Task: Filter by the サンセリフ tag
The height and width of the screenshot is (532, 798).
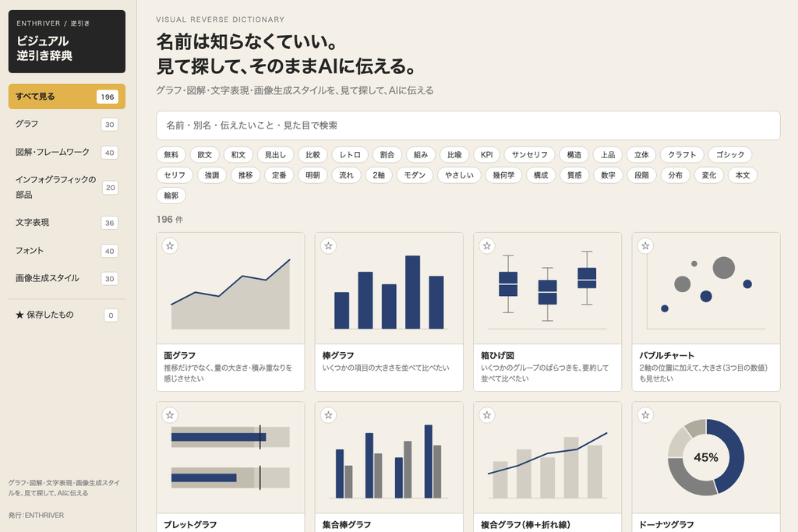Action: (x=529, y=155)
